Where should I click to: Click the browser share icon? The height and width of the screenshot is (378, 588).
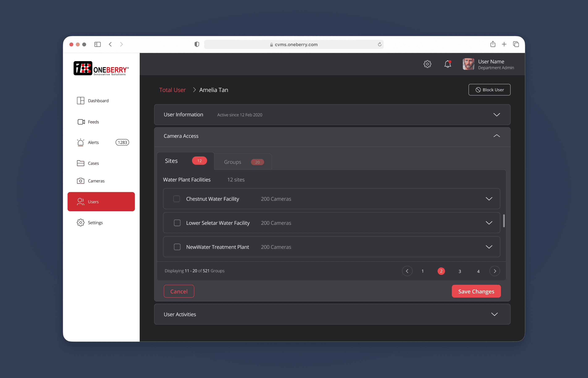point(493,44)
